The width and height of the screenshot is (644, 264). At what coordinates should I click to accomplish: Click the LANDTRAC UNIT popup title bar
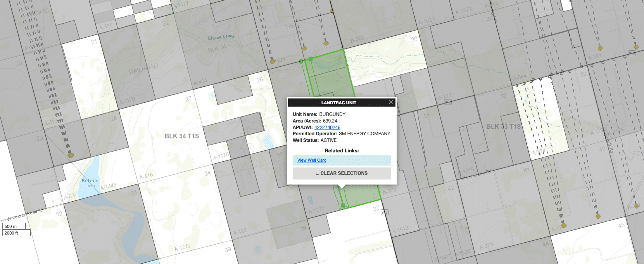tap(338, 103)
